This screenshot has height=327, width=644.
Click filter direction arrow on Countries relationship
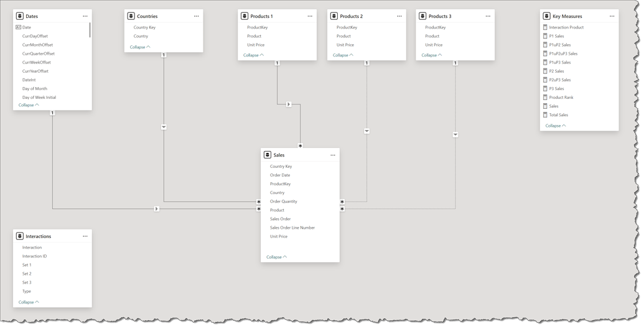click(164, 127)
